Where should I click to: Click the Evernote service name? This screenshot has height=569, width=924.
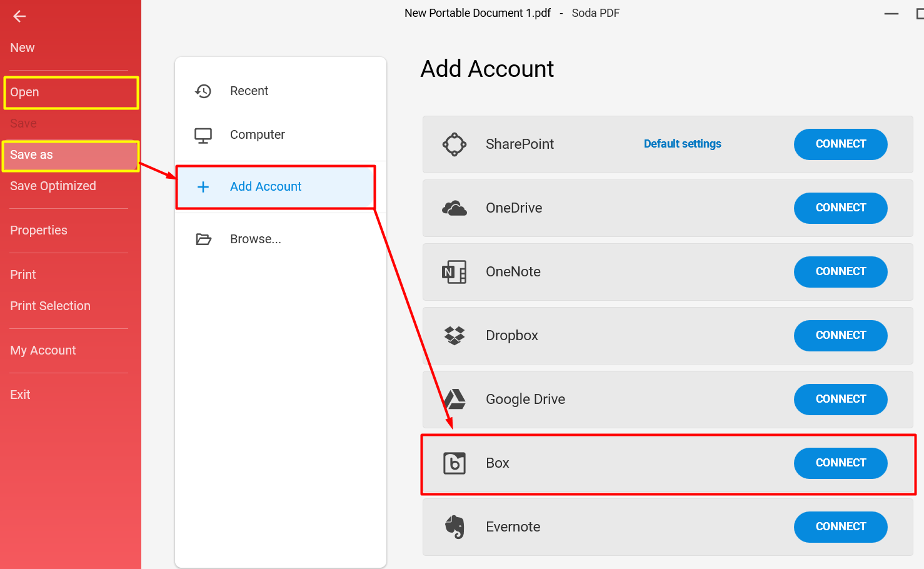click(513, 527)
